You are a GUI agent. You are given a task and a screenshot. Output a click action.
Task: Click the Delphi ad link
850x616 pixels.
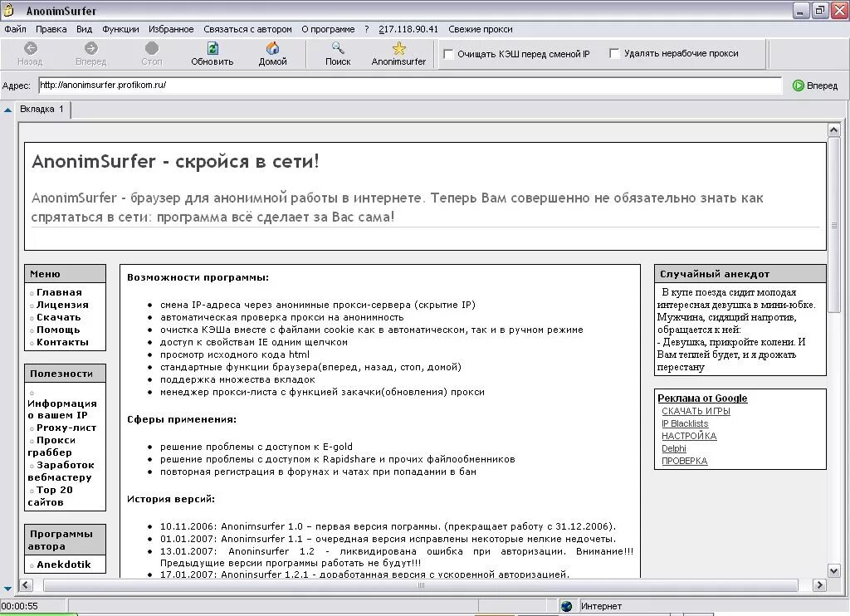[x=674, y=448]
